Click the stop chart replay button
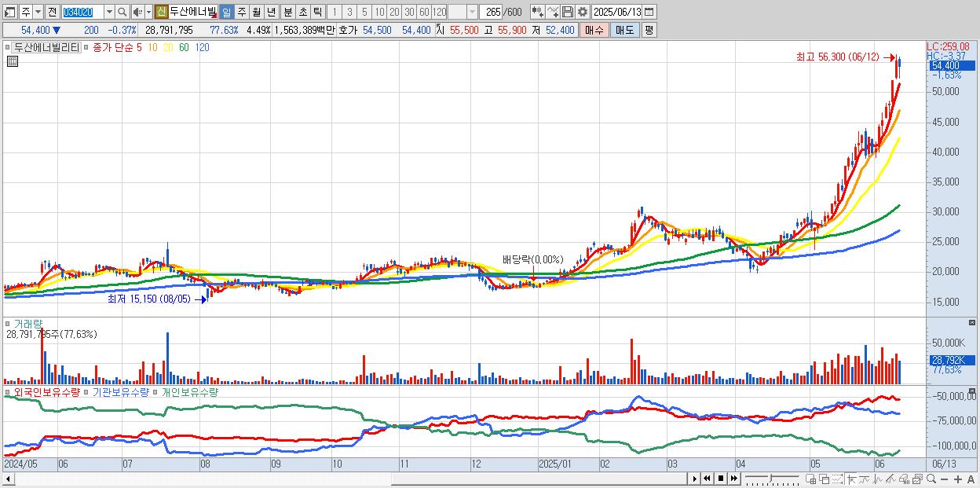 pyautogui.click(x=721, y=479)
